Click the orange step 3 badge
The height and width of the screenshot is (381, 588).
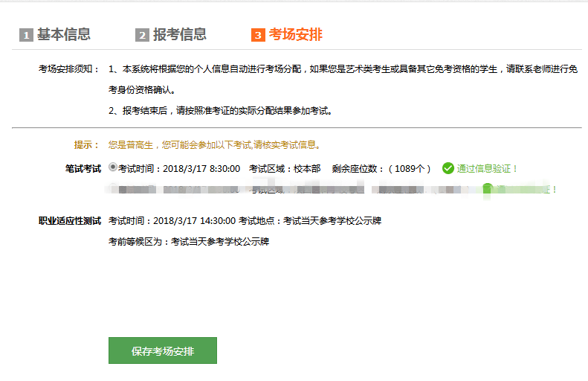click(x=258, y=35)
